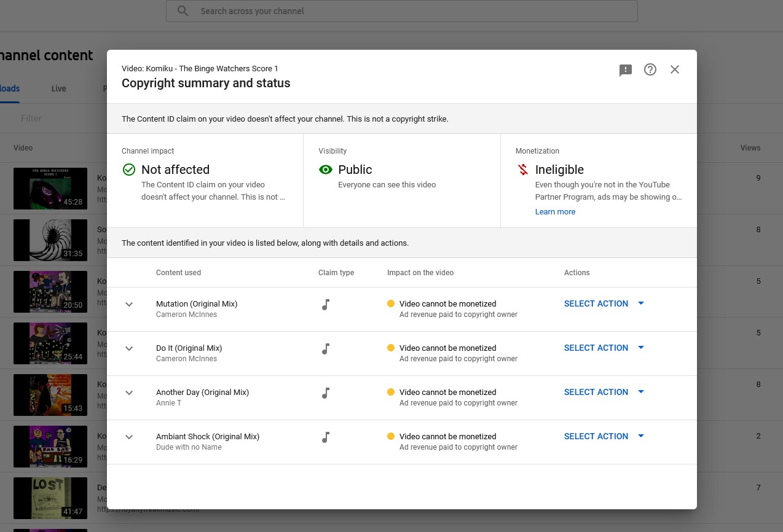Viewport: 783px width, 532px height.
Task: Click the Another Day (Original Mix) title text
Action: coord(203,392)
